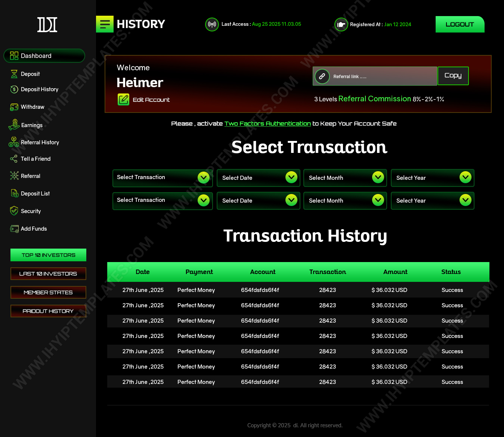
Task: Click the Earnings hand-coin icon
Action: [14, 125]
